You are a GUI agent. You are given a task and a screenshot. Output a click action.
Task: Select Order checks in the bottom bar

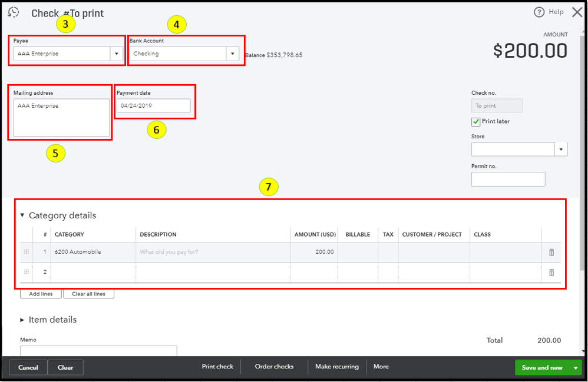pos(274,367)
